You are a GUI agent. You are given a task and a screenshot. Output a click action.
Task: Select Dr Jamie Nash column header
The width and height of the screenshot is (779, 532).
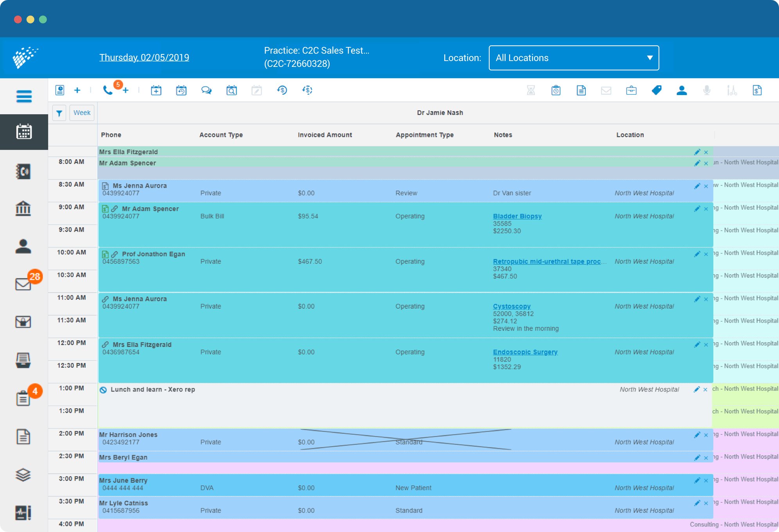[x=440, y=113]
